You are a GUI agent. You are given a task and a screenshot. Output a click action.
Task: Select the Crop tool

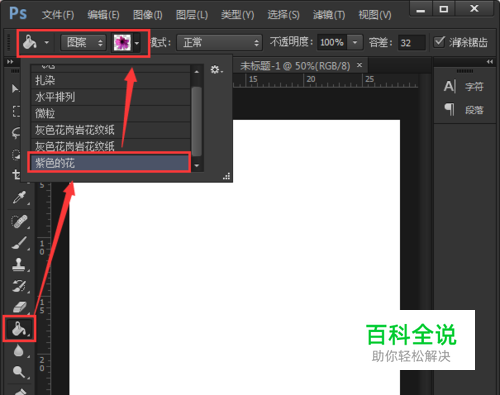pos(16,175)
